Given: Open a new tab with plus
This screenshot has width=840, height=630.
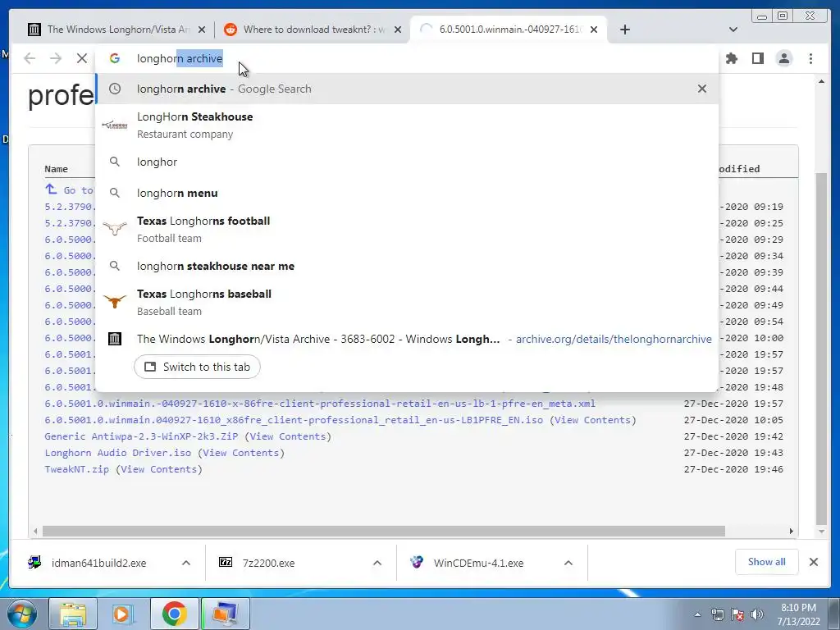Looking at the screenshot, I should click(624, 30).
